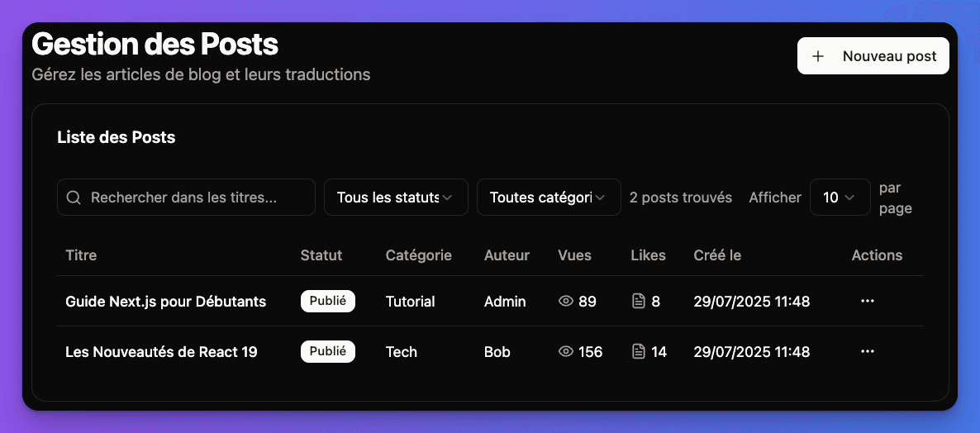Expand the Tous les statuts dropdown

tap(396, 197)
